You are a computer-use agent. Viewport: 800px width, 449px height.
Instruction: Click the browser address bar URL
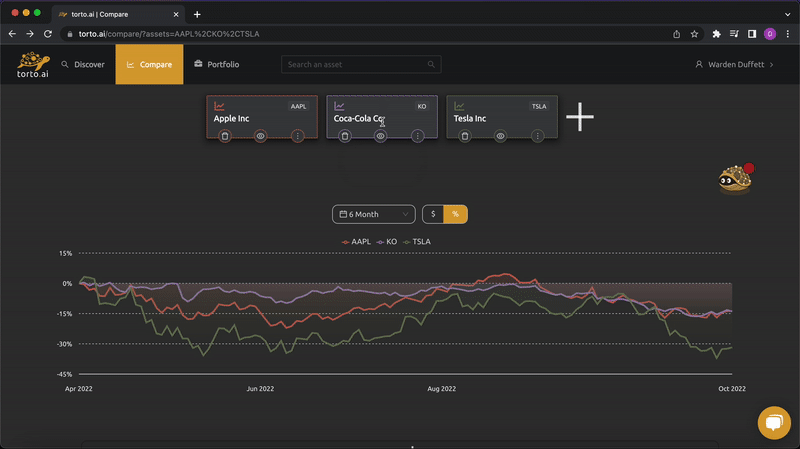(169, 34)
